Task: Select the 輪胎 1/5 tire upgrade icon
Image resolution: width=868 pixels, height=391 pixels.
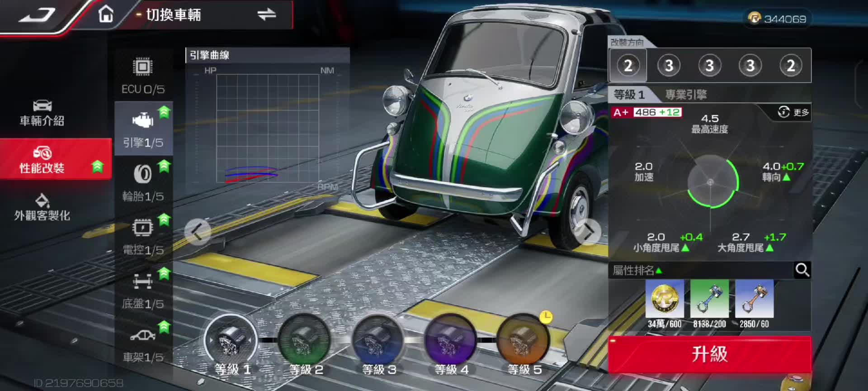Action: [x=143, y=182]
